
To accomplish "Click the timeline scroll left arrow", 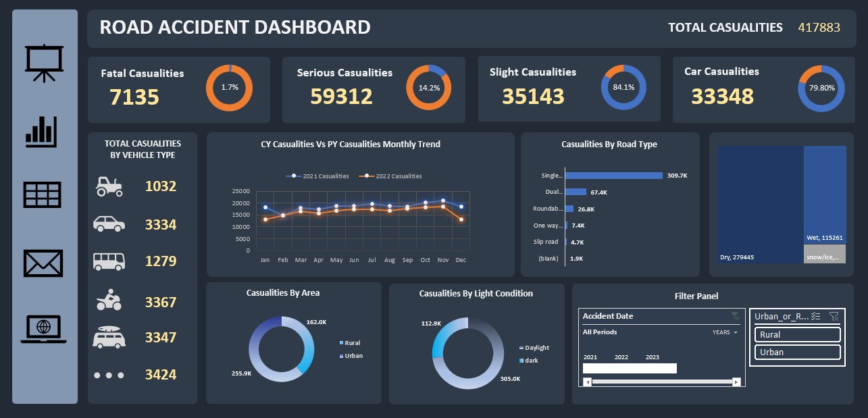I will pyautogui.click(x=587, y=382).
